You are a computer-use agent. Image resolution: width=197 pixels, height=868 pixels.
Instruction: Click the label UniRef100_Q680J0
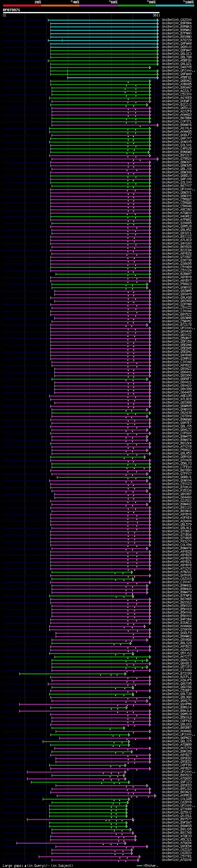pyautogui.click(x=177, y=47)
